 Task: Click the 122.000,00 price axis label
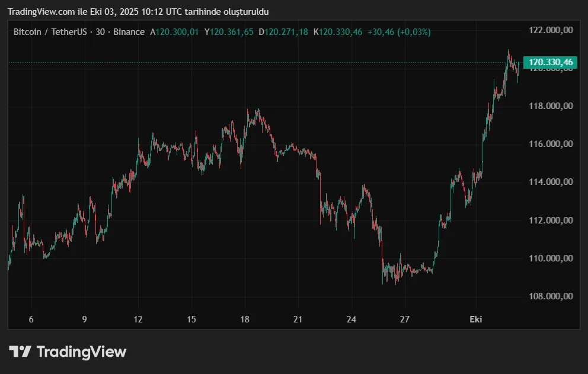pos(551,30)
